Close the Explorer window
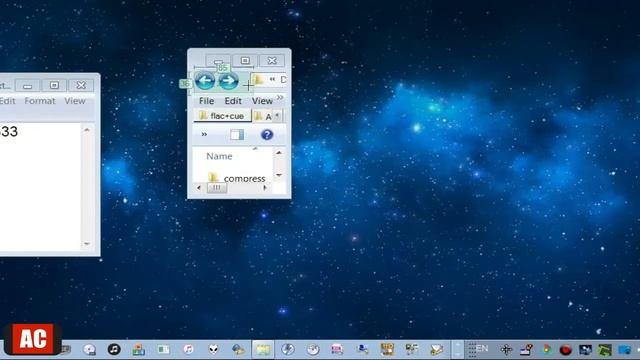 [272, 60]
